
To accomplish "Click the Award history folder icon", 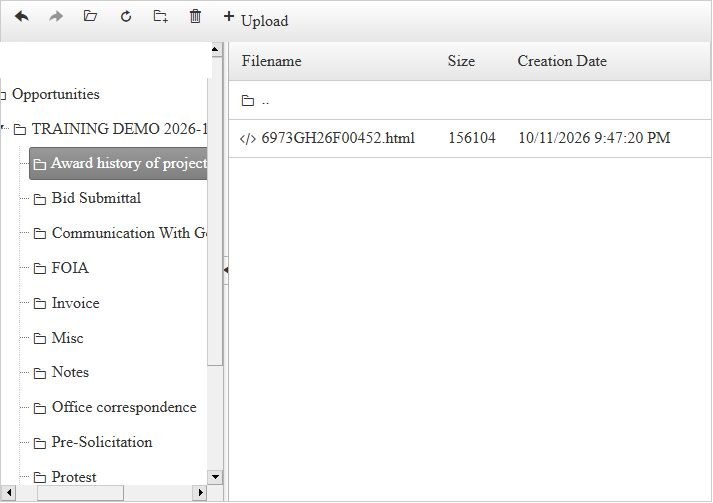I will (x=40, y=164).
